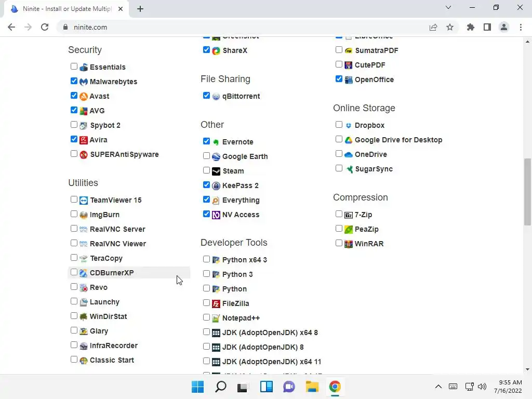Share this page from the address bar
This screenshot has height=399, width=532.
coord(433,27)
